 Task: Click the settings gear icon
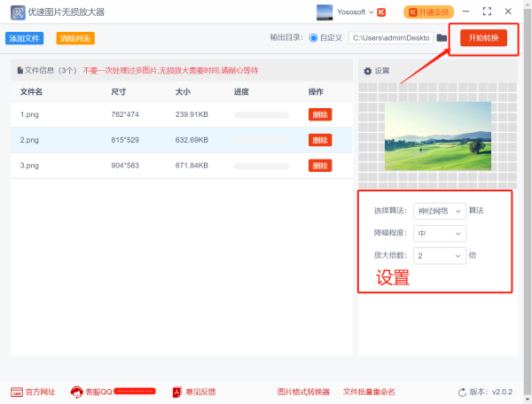[x=368, y=71]
